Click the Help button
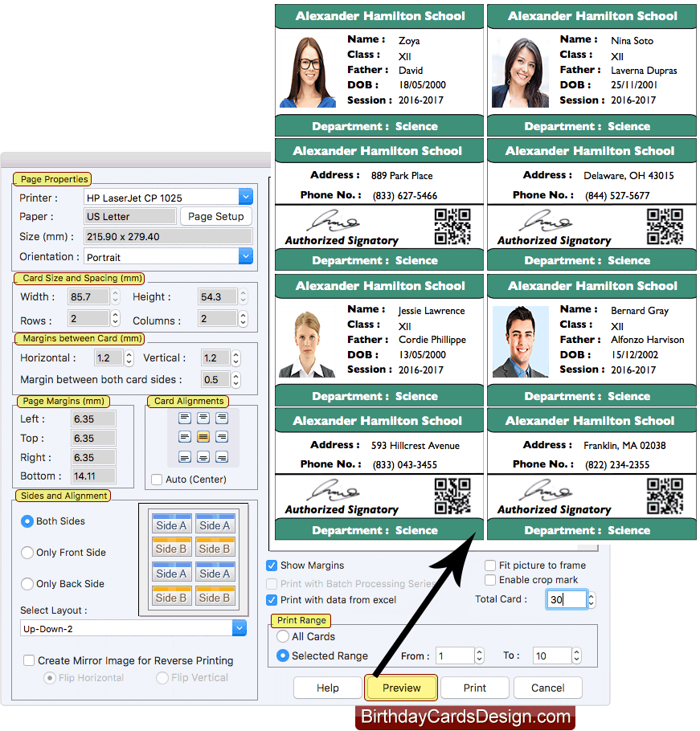The image size is (700, 731). [x=327, y=688]
